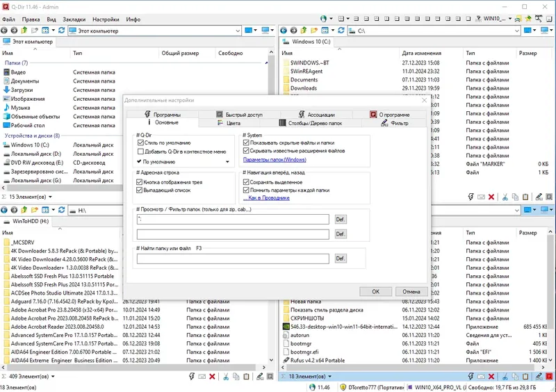Click the copy icon in the H:\ pane toolbar
Image resolution: width=556 pixels, height=392 pixels.
(x=236, y=377)
